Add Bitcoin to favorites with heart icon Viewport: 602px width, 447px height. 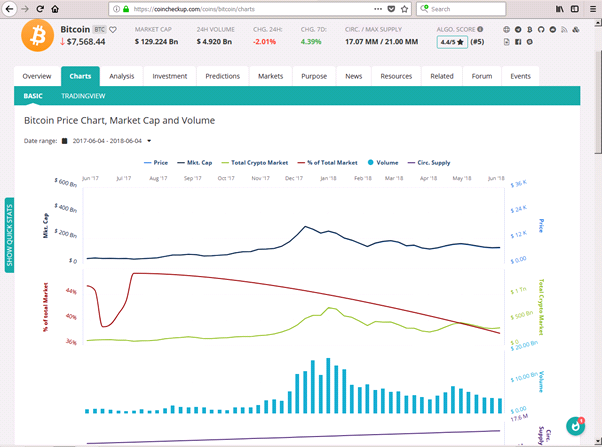[x=113, y=30]
